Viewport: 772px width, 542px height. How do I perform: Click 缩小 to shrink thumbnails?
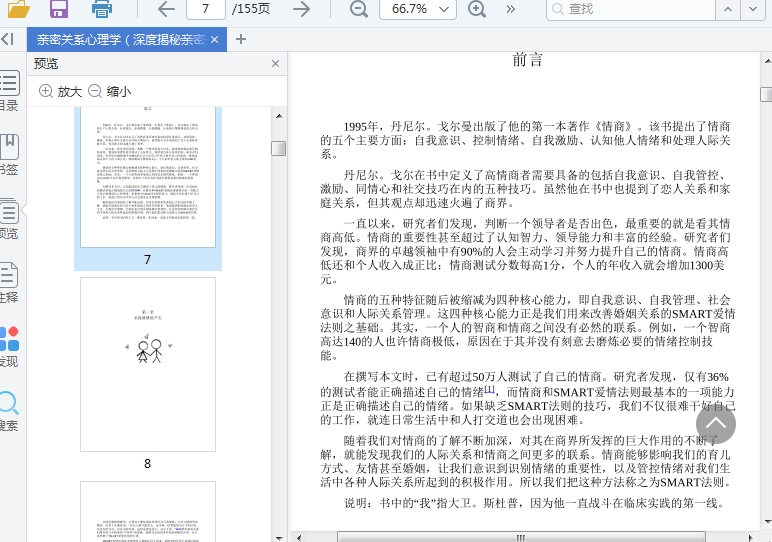[109, 92]
